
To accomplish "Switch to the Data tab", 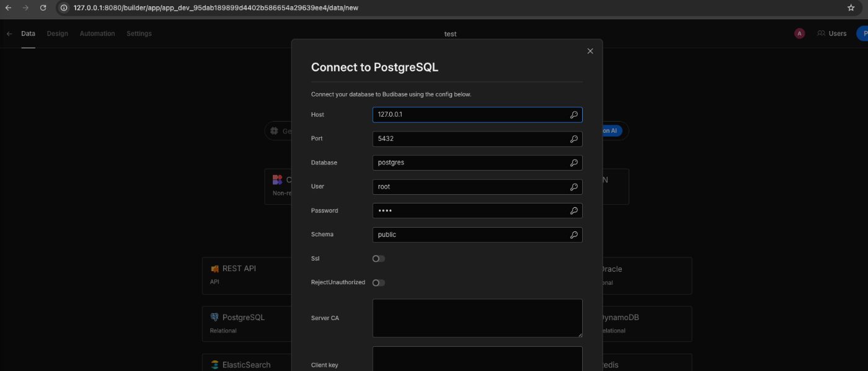I will tap(28, 34).
